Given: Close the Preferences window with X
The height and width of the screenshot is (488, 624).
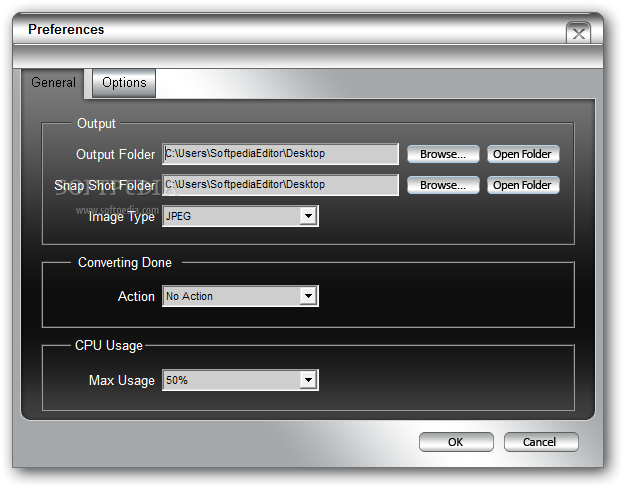Looking at the screenshot, I should coord(579,33).
